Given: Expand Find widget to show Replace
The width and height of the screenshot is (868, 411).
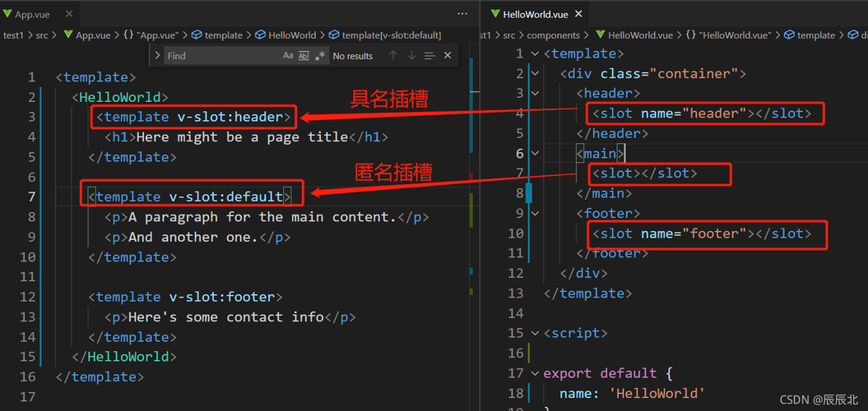Looking at the screenshot, I should coord(157,55).
